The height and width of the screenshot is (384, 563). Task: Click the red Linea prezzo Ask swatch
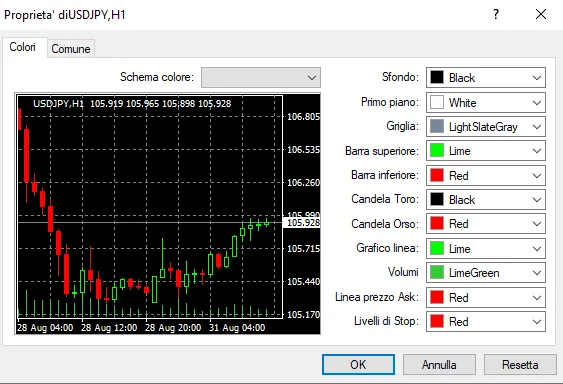[437, 297]
